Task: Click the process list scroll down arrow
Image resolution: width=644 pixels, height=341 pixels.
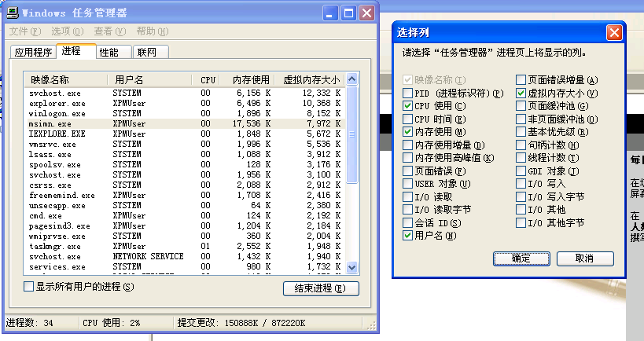Action: (x=352, y=268)
